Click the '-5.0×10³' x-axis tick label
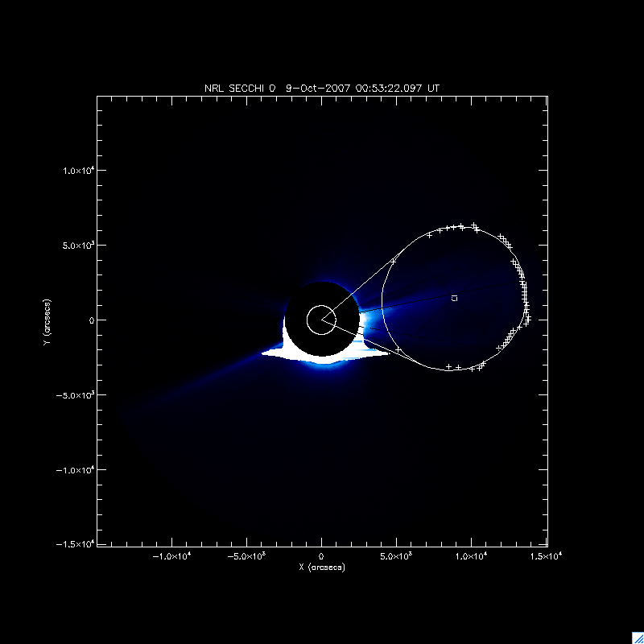 247,556
